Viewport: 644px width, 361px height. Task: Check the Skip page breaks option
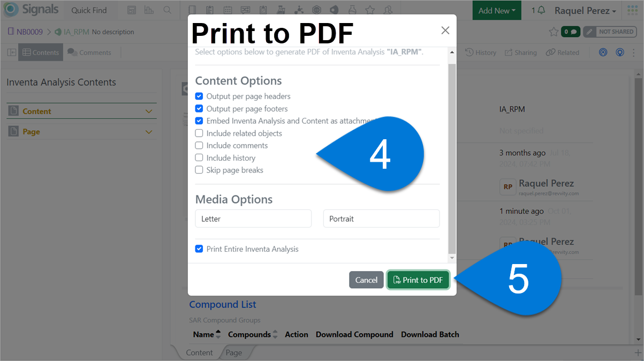coord(199,170)
